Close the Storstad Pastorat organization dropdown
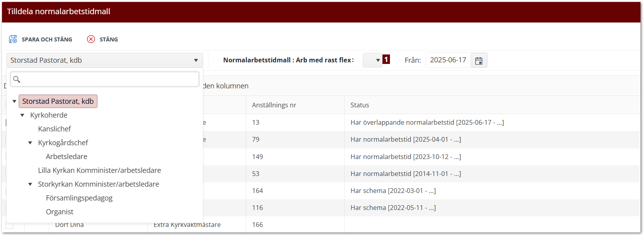644x236 pixels. 196,60
